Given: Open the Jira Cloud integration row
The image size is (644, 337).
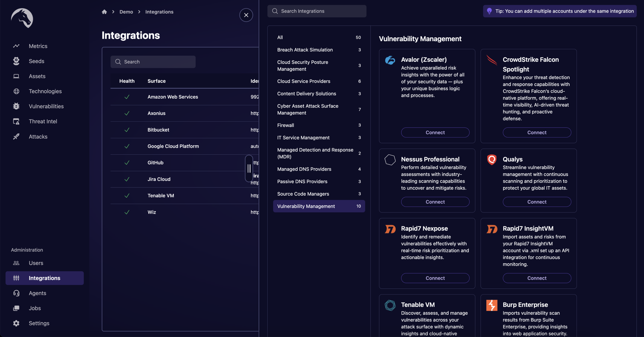Looking at the screenshot, I should tap(184, 179).
